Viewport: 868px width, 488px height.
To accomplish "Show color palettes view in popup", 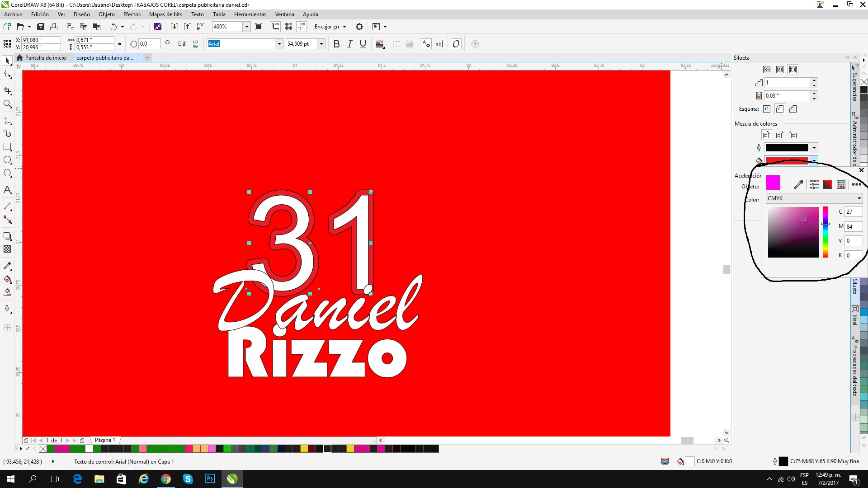I will [841, 184].
